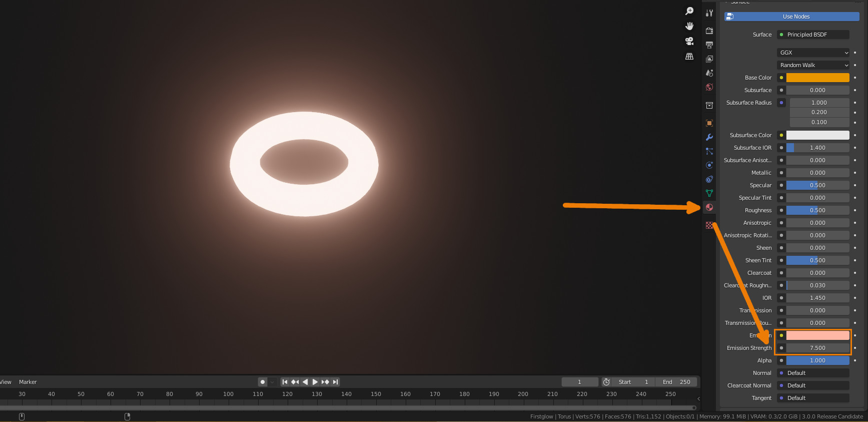This screenshot has height=422, width=868.
Task: Switch to Render properties tab
Action: click(x=709, y=31)
